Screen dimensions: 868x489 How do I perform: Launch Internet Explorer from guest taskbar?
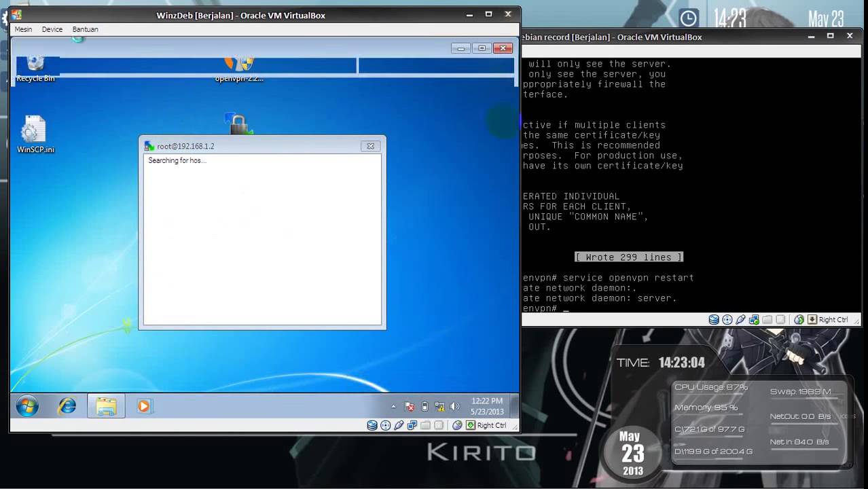coord(67,406)
